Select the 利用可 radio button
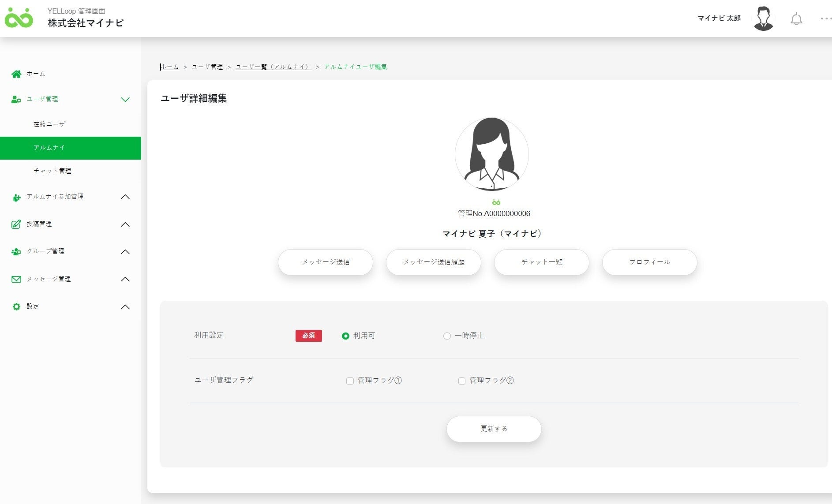The height and width of the screenshot is (504, 832). pyautogui.click(x=346, y=336)
